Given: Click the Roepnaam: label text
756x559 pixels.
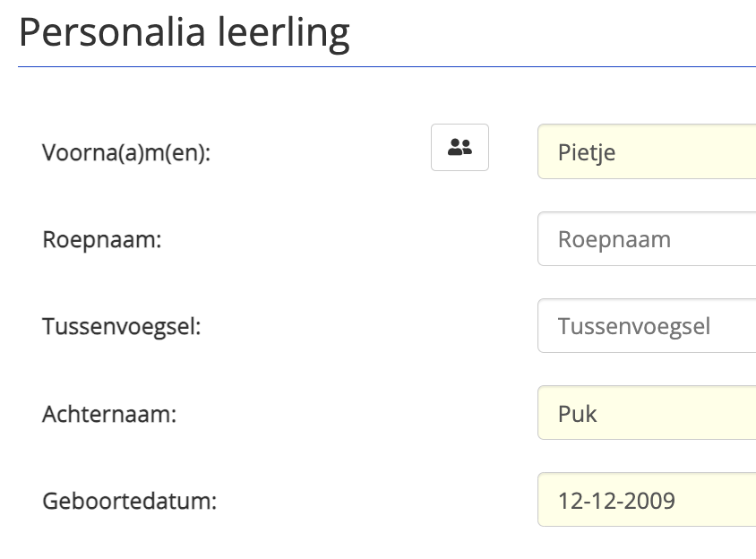Looking at the screenshot, I should [102, 240].
